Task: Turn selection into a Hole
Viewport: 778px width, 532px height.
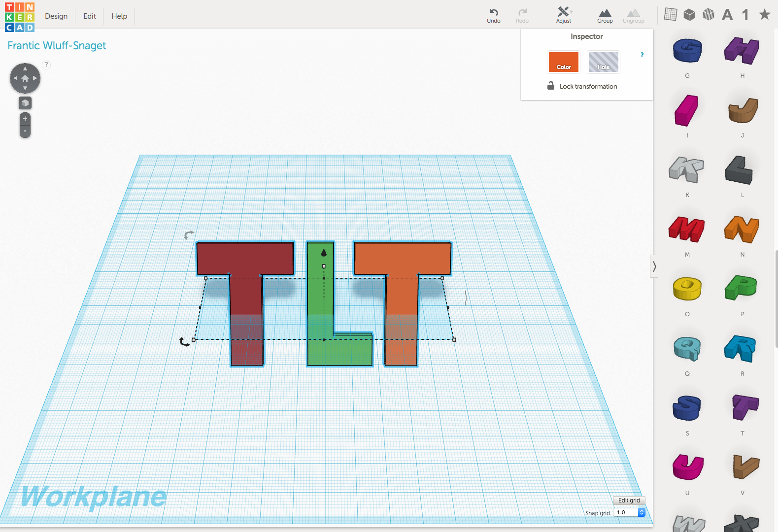Action: (604, 62)
